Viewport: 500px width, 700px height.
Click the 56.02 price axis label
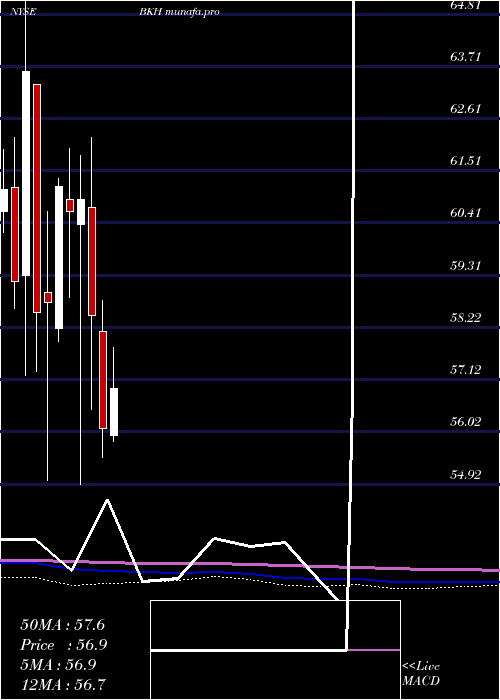tap(466, 421)
